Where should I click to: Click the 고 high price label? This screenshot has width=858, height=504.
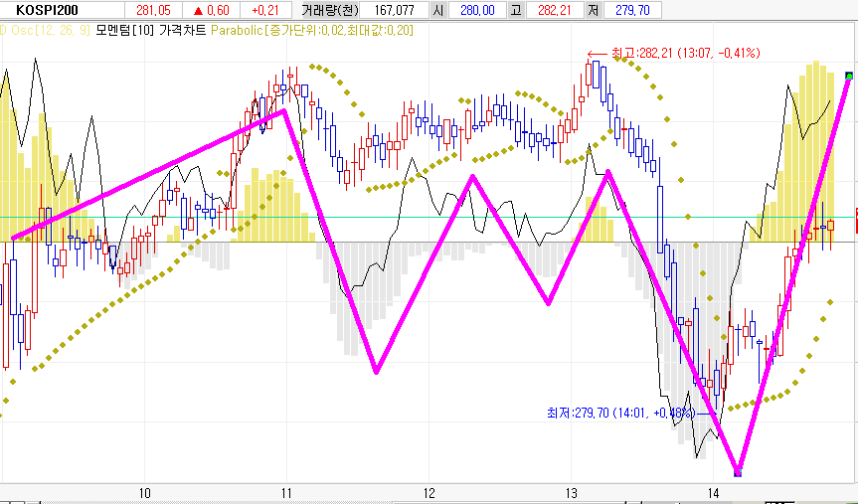click(x=515, y=10)
